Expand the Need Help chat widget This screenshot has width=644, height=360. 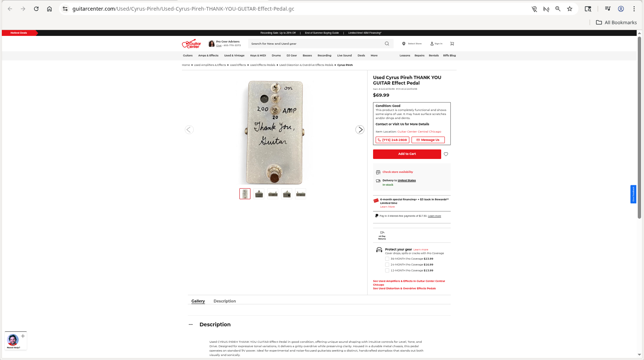click(23, 336)
